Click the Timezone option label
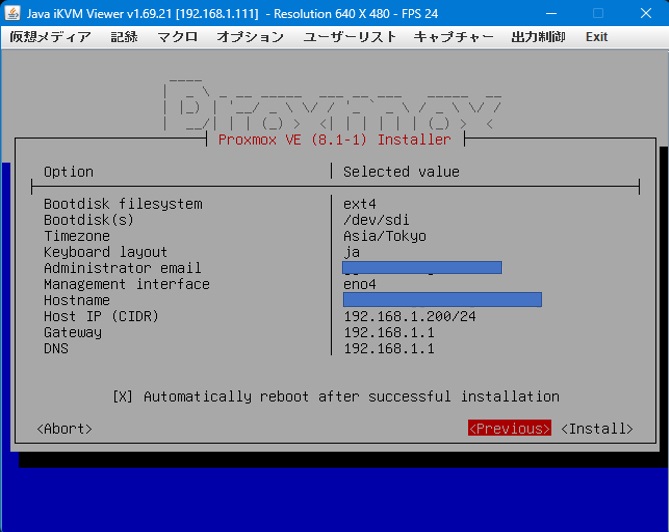This screenshot has height=532, width=669. (x=77, y=236)
